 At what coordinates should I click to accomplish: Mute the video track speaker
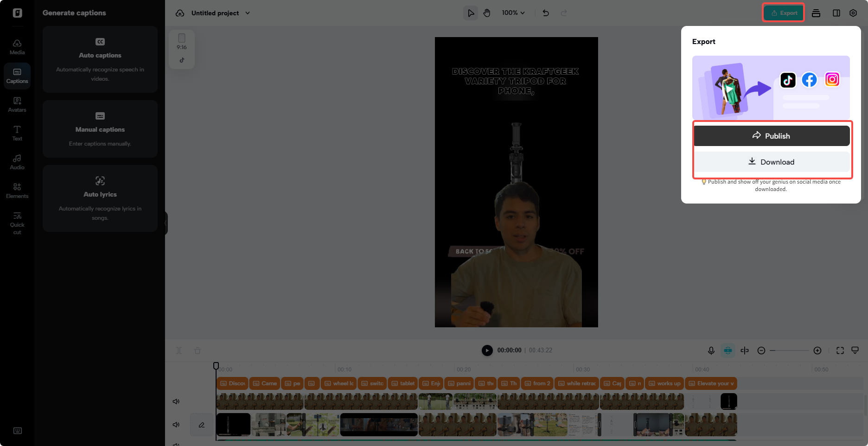click(176, 424)
